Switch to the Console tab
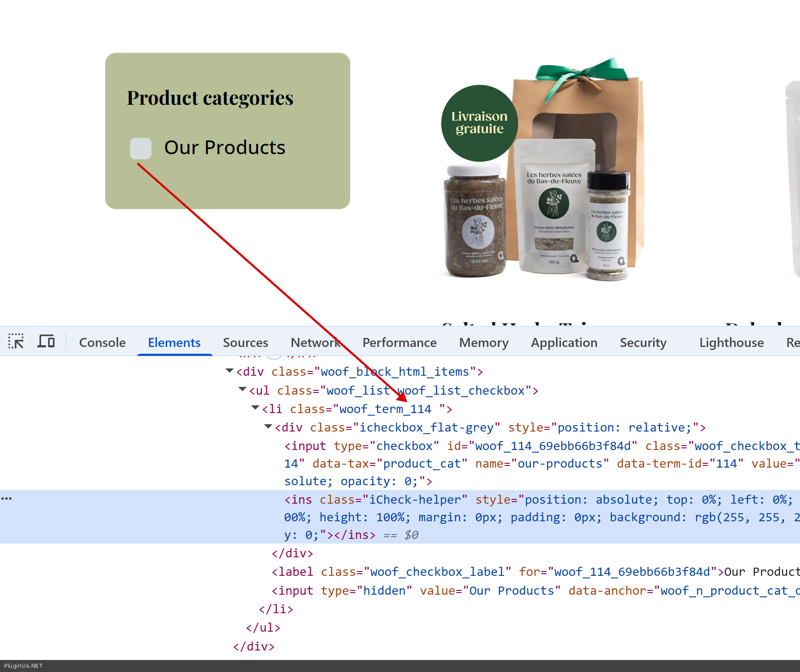This screenshot has width=800, height=672. [102, 343]
